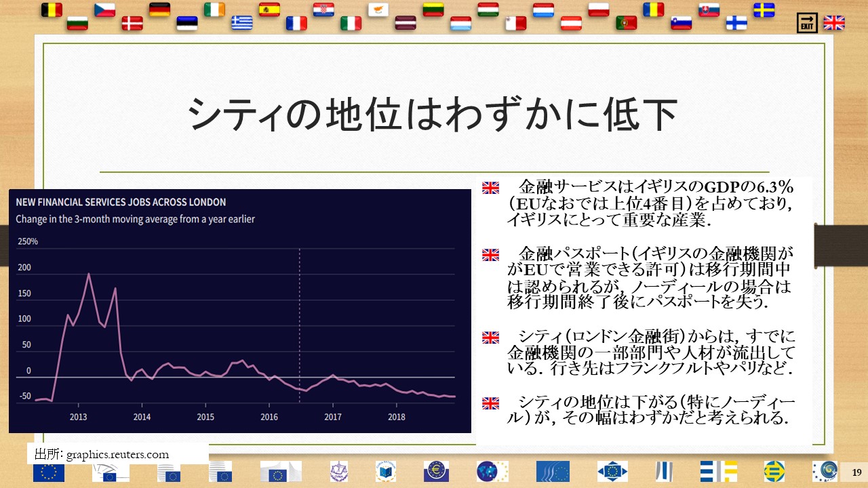Open the yellow circle with blue bars icon
This screenshot has width=868, height=488.
coord(773,471)
